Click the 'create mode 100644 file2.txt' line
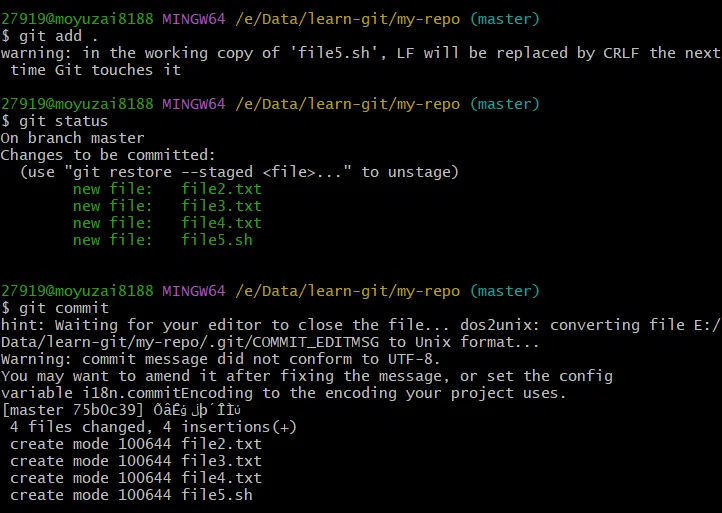 (x=135, y=444)
